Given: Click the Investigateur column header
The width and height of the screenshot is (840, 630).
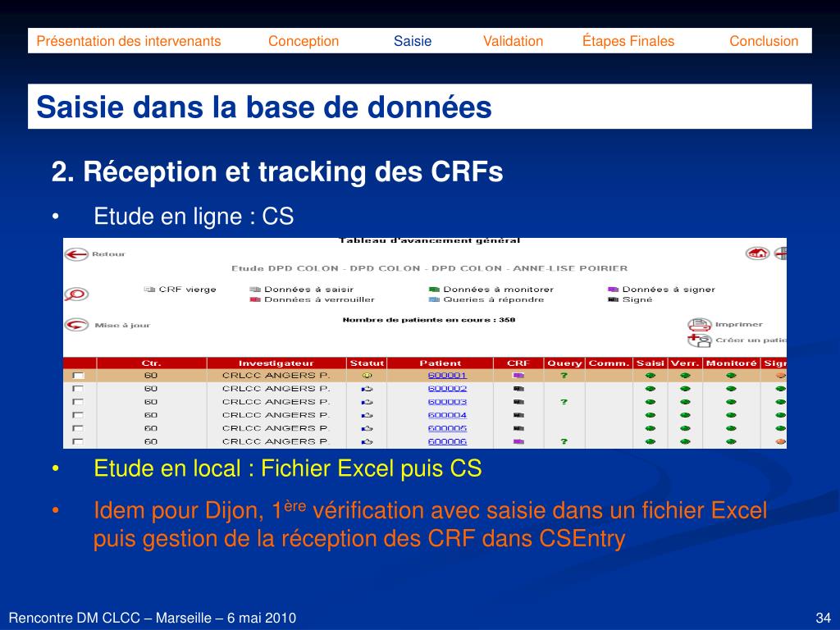Looking at the screenshot, I should click(x=276, y=363).
